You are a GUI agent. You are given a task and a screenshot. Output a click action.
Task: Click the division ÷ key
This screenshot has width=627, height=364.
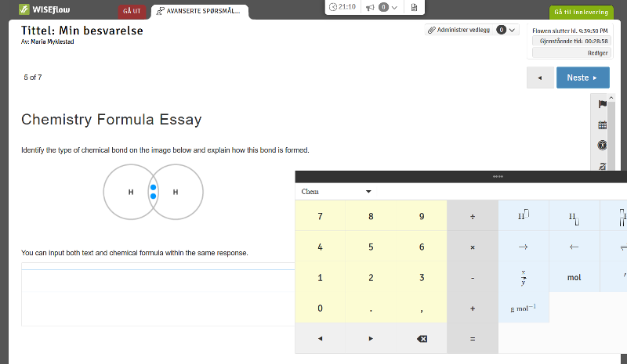pyautogui.click(x=473, y=216)
